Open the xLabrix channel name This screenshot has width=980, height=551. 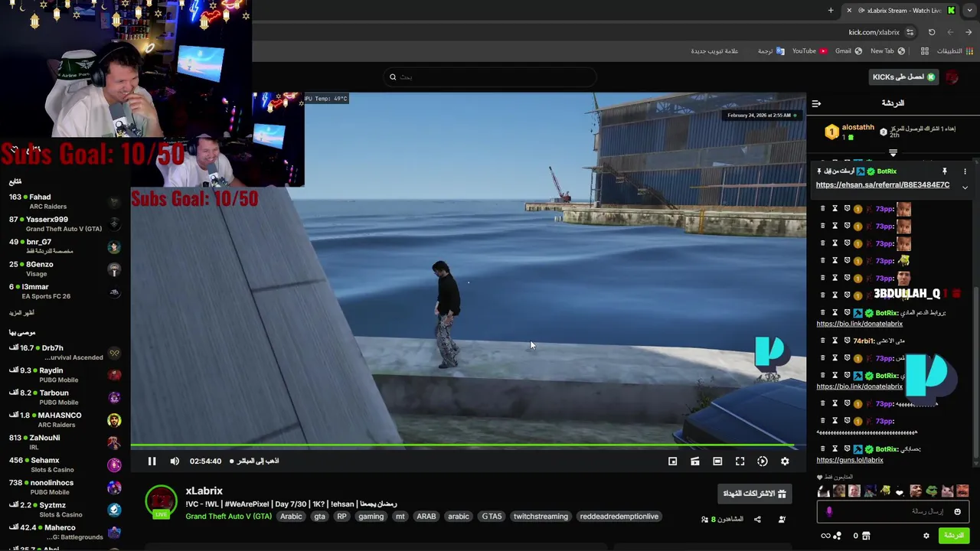[204, 491]
